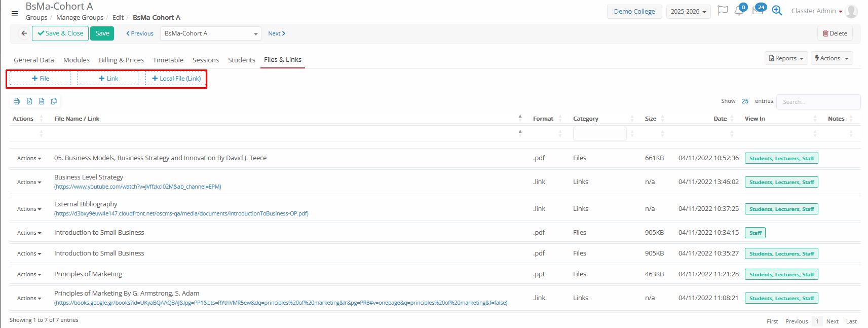This screenshot has height=328, width=868.
Task: Open the Students tab
Action: 241,60
